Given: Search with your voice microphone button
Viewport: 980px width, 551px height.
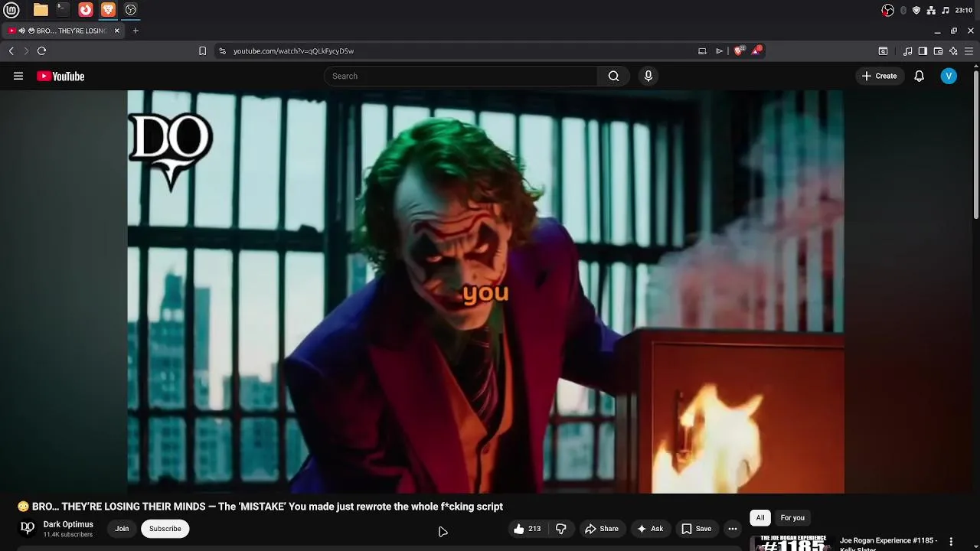Looking at the screenshot, I should point(648,76).
